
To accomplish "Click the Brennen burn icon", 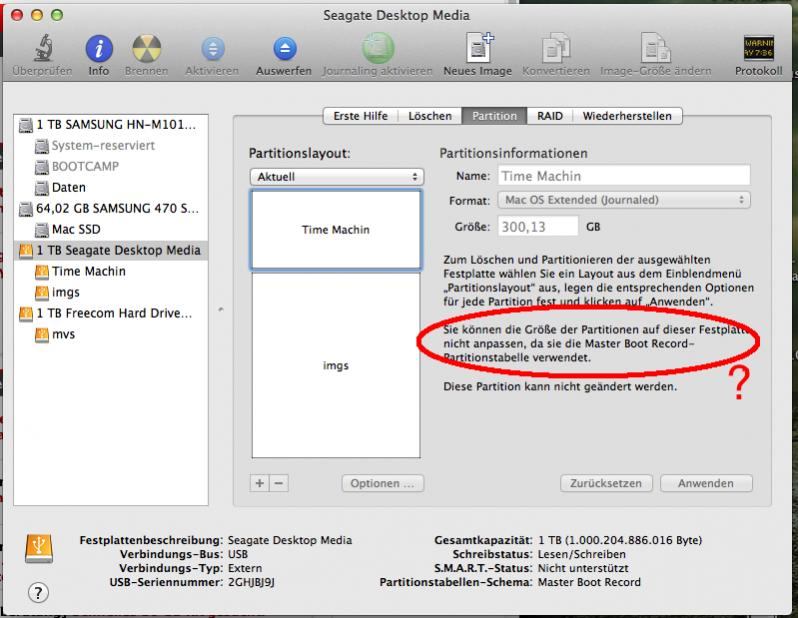I will pyautogui.click(x=147, y=49).
